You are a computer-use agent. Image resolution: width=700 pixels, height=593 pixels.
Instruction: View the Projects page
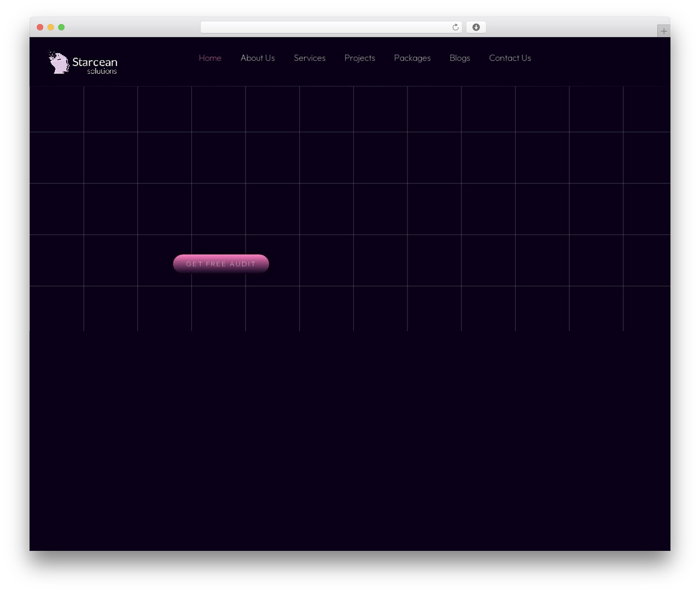click(x=360, y=58)
